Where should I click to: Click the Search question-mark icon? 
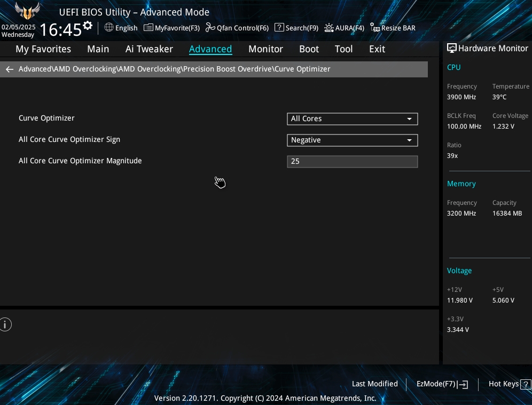279,27
